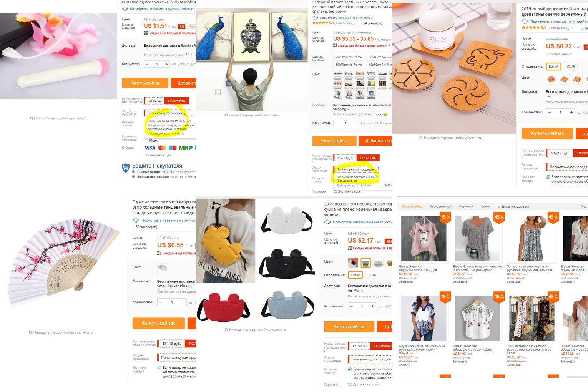Click magnifier icon under the peacock paintings image
This screenshot has width=588, height=392.
click(226, 115)
